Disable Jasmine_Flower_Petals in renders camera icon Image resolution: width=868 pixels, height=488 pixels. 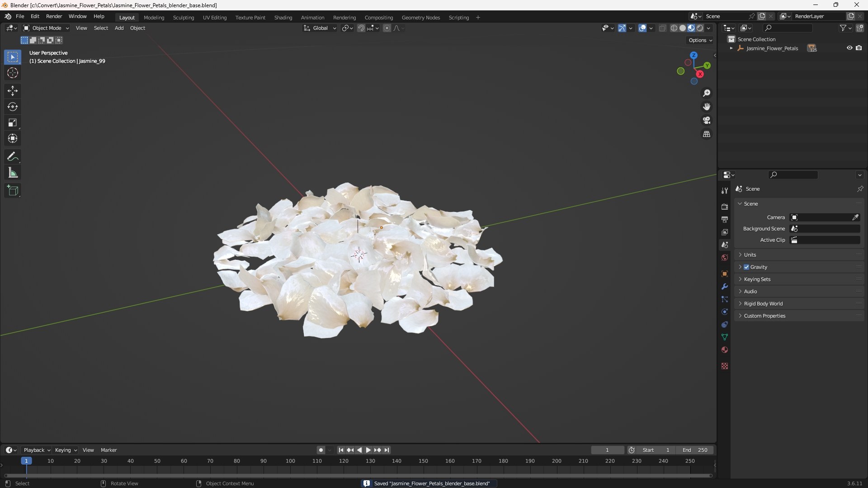(x=859, y=48)
